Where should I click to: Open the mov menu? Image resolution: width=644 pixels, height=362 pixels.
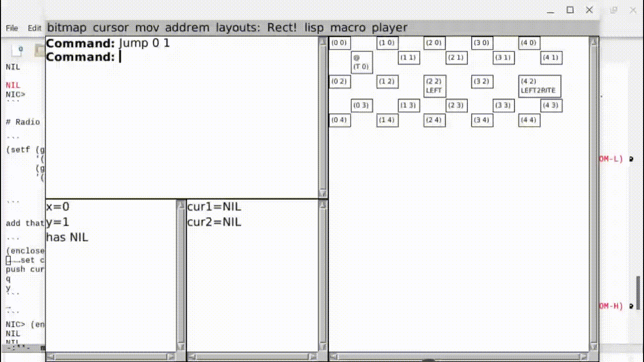(147, 27)
